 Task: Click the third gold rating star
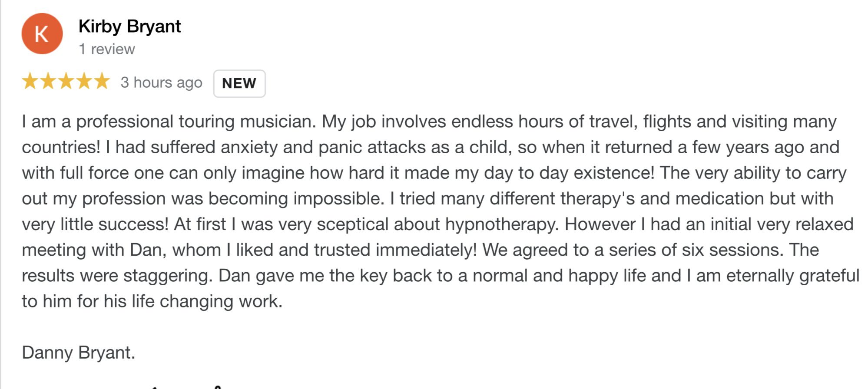pyautogui.click(x=66, y=81)
